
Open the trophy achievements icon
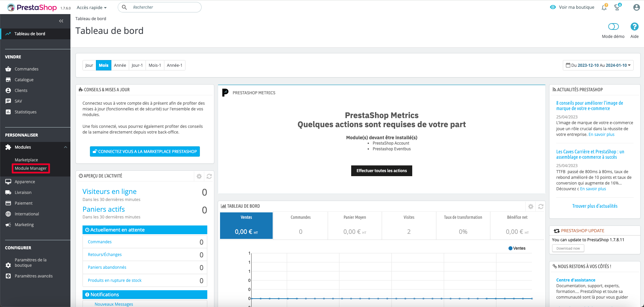(x=617, y=7)
